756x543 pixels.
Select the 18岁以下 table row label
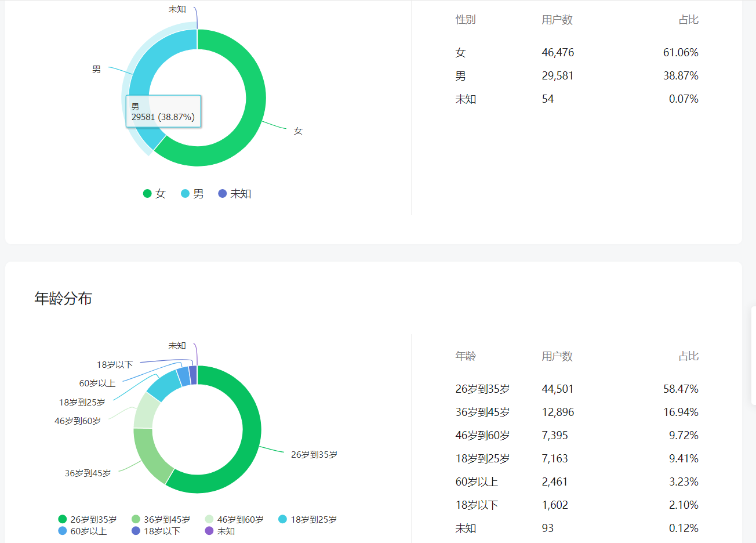[x=477, y=505]
